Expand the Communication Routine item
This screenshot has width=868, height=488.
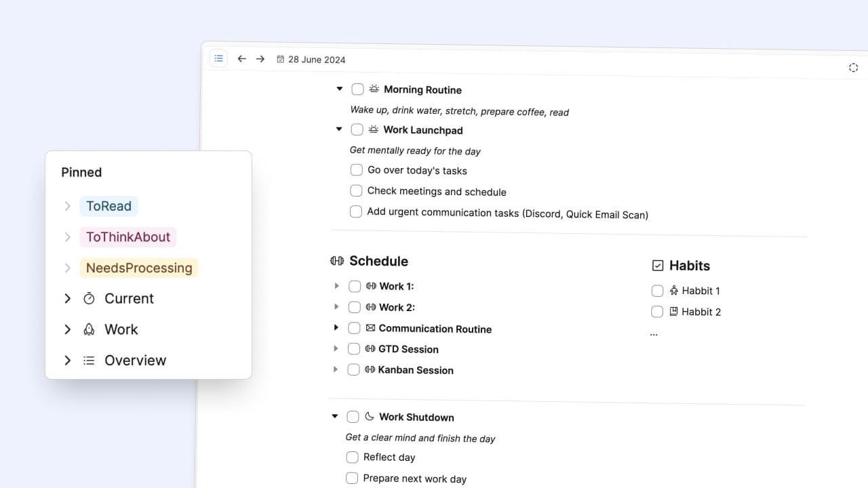(x=336, y=328)
